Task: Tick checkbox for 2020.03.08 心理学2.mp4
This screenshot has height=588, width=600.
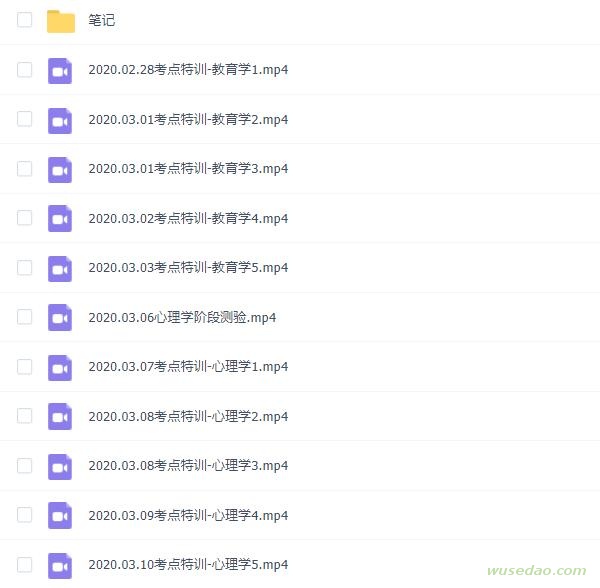Action: click(x=24, y=416)
